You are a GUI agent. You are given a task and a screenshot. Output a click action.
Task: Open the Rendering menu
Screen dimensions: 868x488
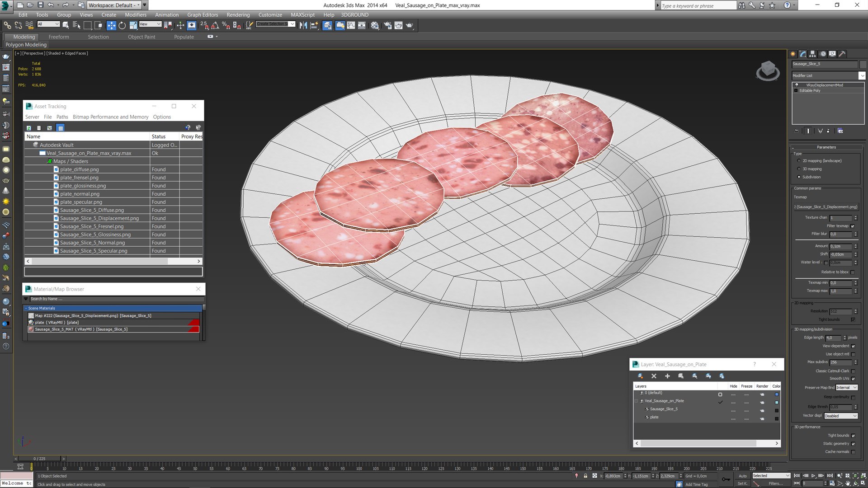(238, 15)
